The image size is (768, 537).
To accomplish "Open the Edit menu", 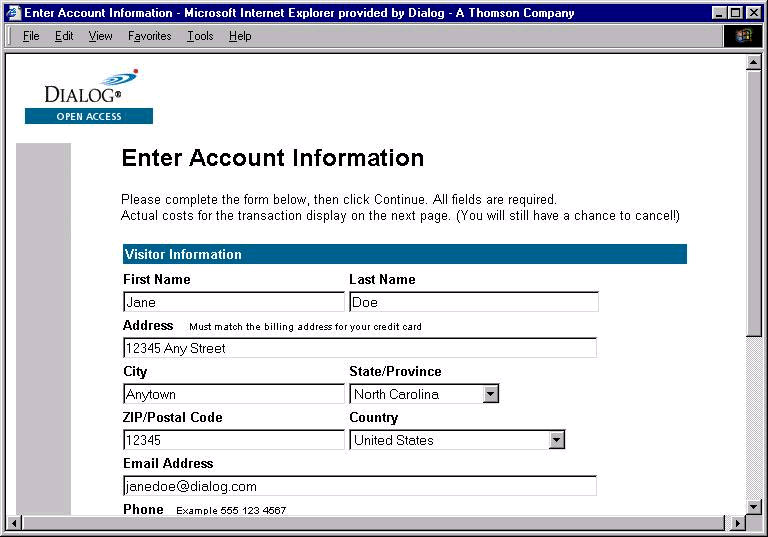I will point(64,36).
